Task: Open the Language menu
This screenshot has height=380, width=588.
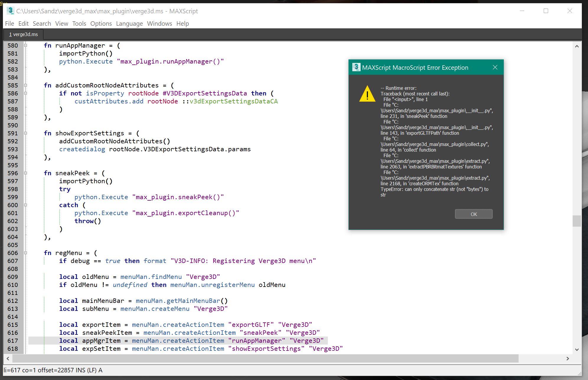Action: point(129,24)
